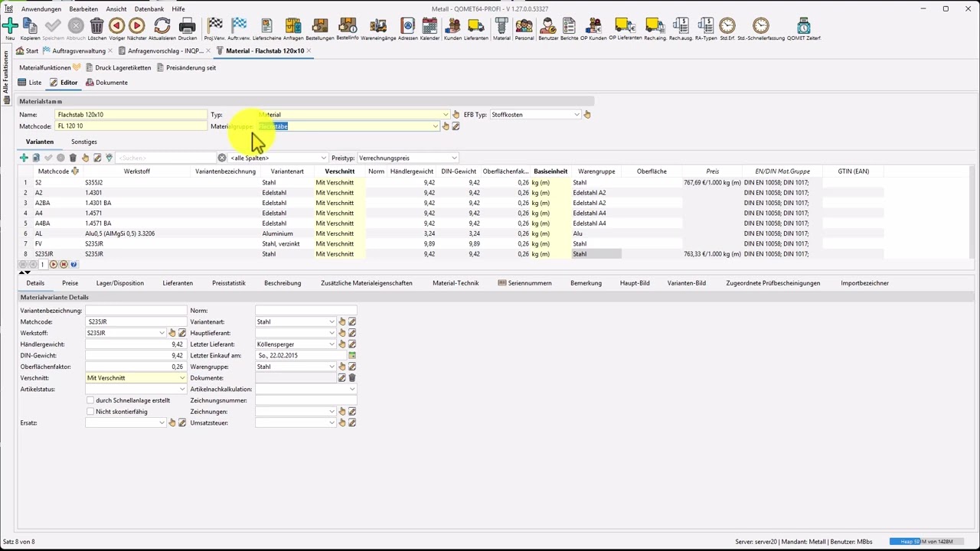Open the Datenbank menu

[149, 9]
